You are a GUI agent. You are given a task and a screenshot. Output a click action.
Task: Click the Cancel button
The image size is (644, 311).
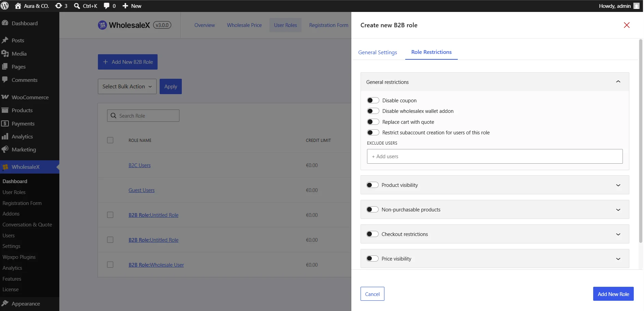pyautogui.click(x=372, y=294)
